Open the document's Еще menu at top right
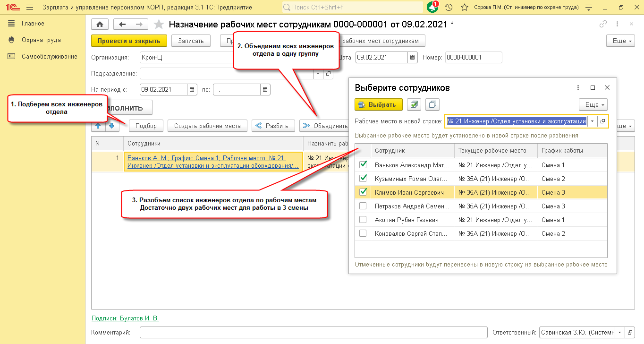 pos(620,41)
